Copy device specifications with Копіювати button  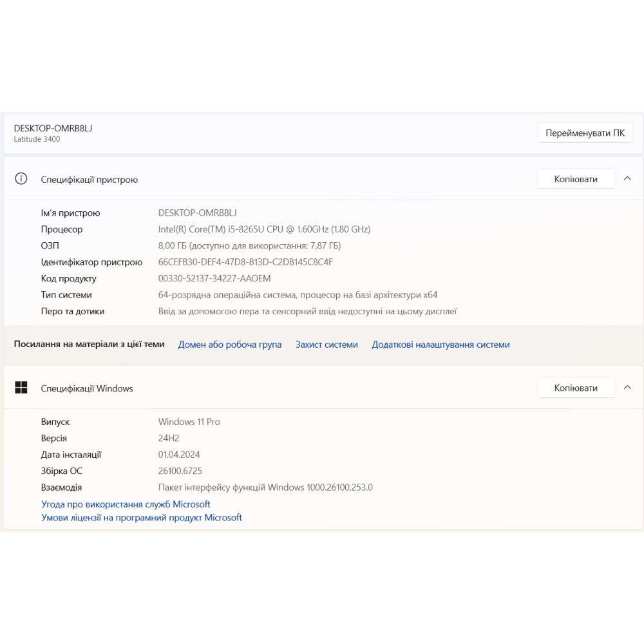coord(576,179)
